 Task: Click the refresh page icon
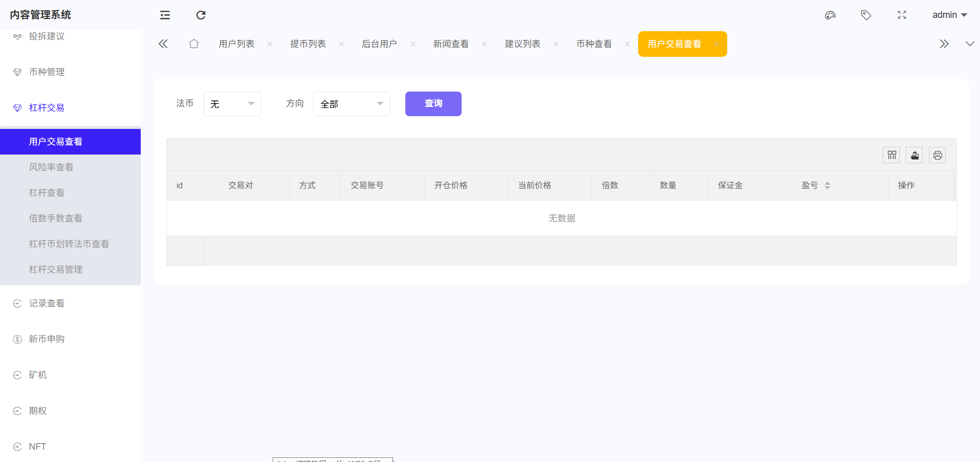click(x=201, y=15)
